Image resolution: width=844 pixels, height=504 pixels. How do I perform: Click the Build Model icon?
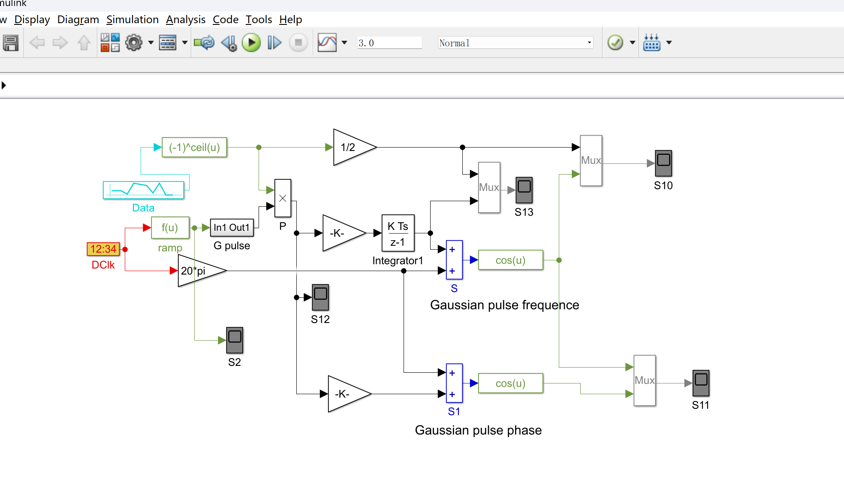pyautogui.click(x=652, y=43)
